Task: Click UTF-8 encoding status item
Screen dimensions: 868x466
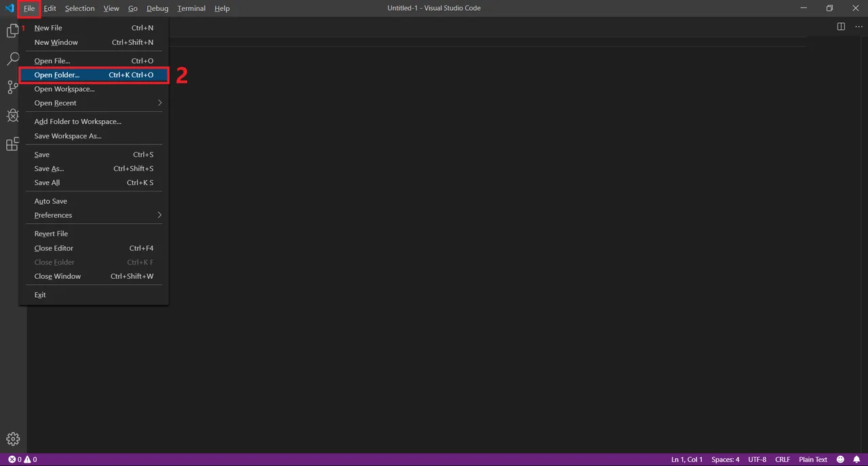Action: tap(757, 459)
